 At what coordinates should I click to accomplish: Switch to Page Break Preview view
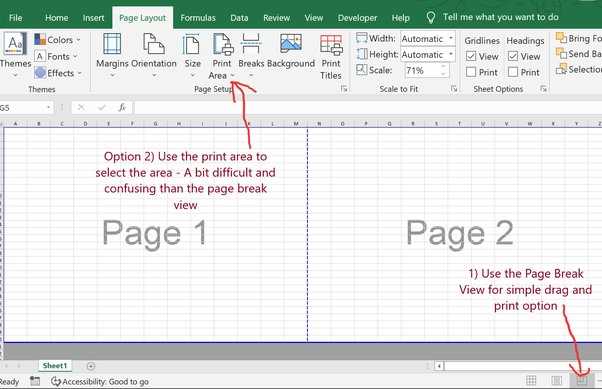click(581, 381)
